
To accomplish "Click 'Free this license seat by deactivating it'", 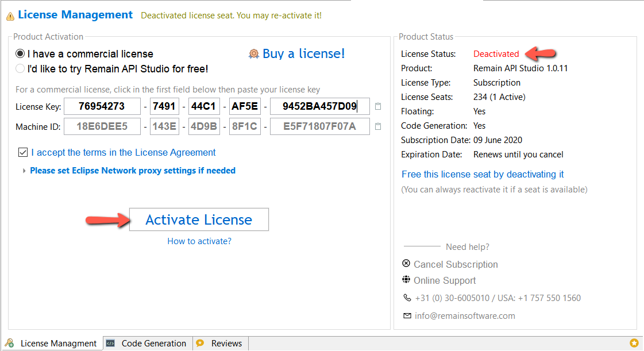I will (483, 175).
